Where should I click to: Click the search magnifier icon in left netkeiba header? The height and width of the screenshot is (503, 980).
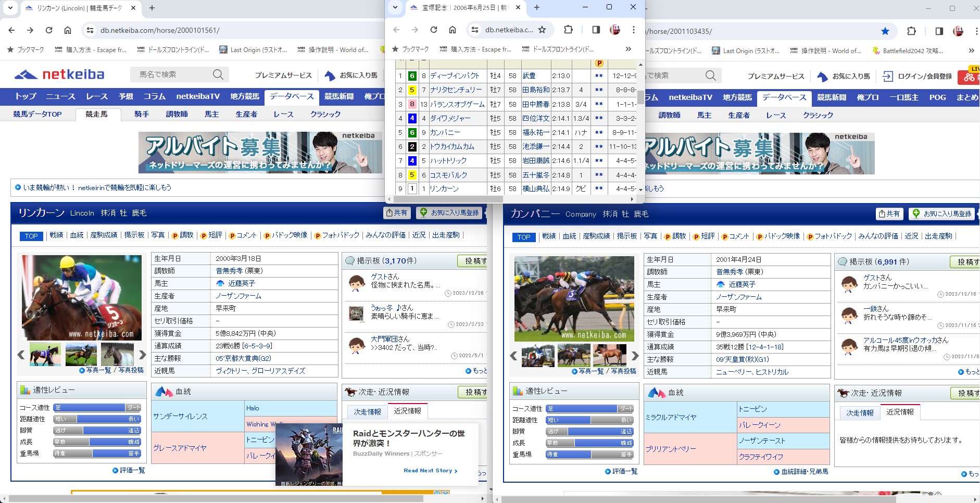(218, 75)
